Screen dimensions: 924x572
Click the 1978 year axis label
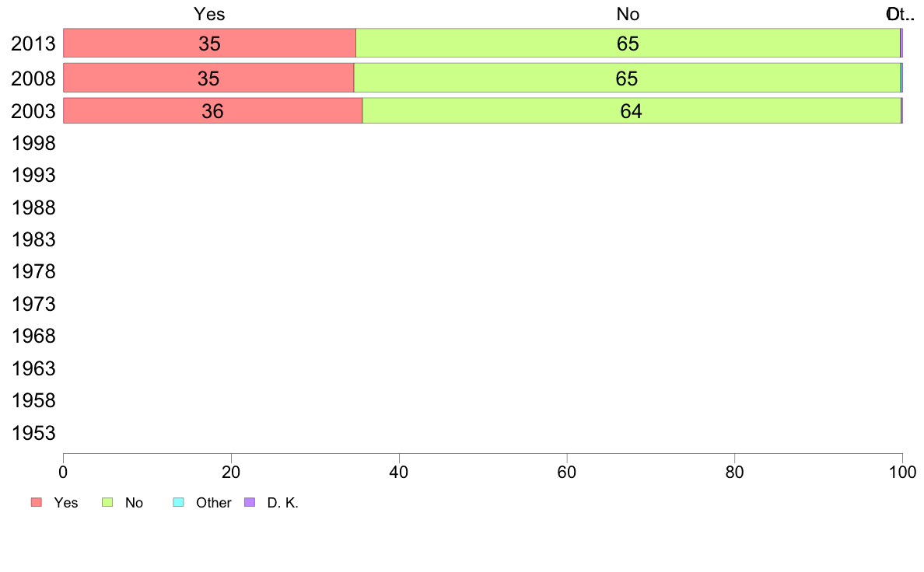(33, 271)
